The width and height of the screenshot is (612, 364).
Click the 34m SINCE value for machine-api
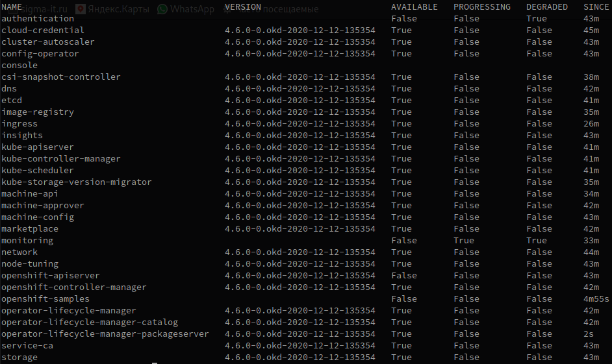pos(591,194)
